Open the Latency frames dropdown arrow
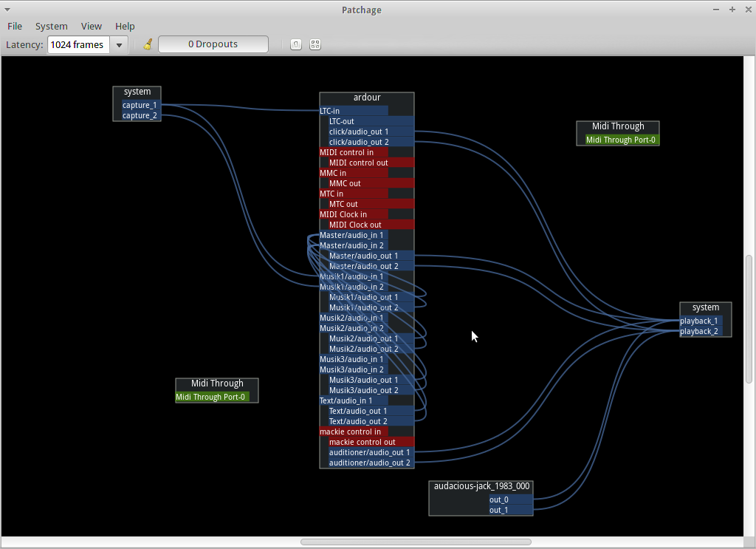756x549 pixels. click(x=119, y=45)
